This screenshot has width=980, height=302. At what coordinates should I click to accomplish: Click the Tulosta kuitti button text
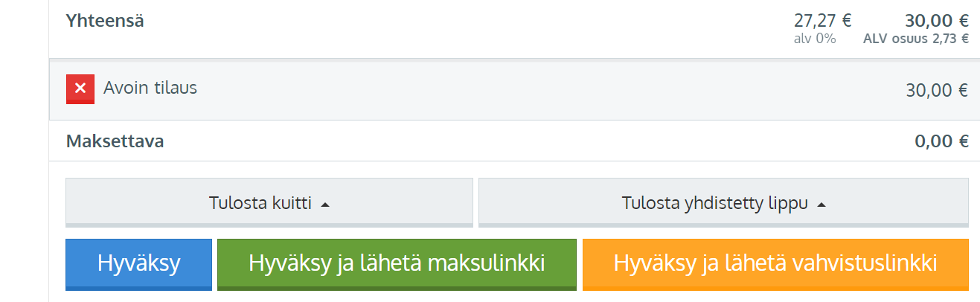pos(260,203)
